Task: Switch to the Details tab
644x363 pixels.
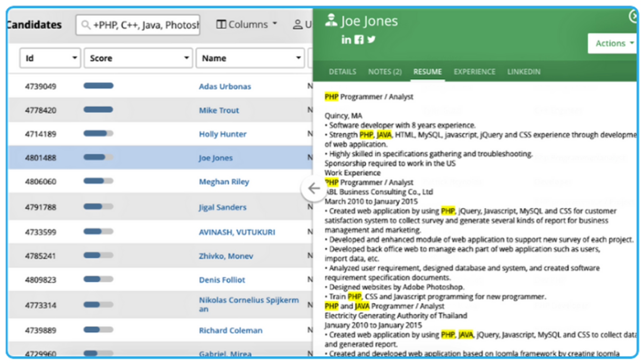Action: 342,72
